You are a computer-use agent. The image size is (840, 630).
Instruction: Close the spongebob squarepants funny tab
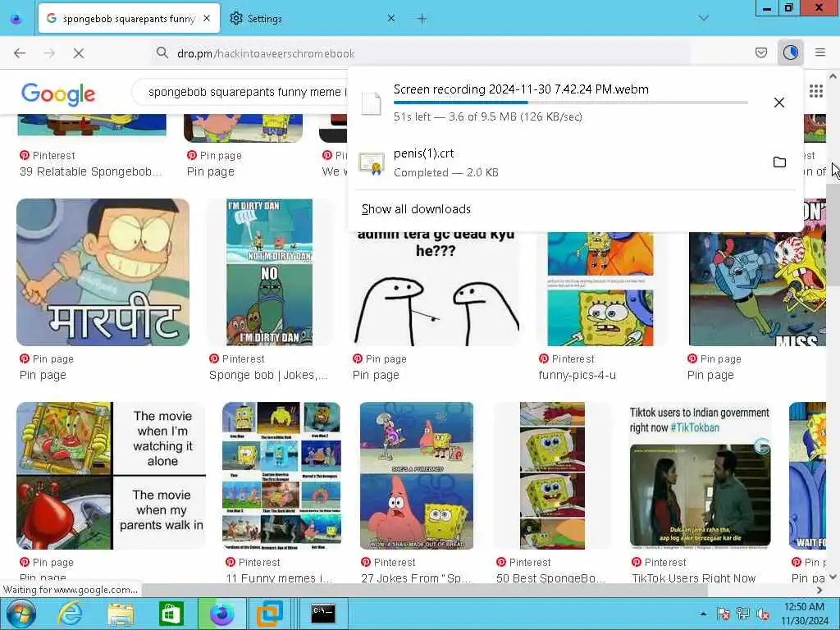[207, 18]
